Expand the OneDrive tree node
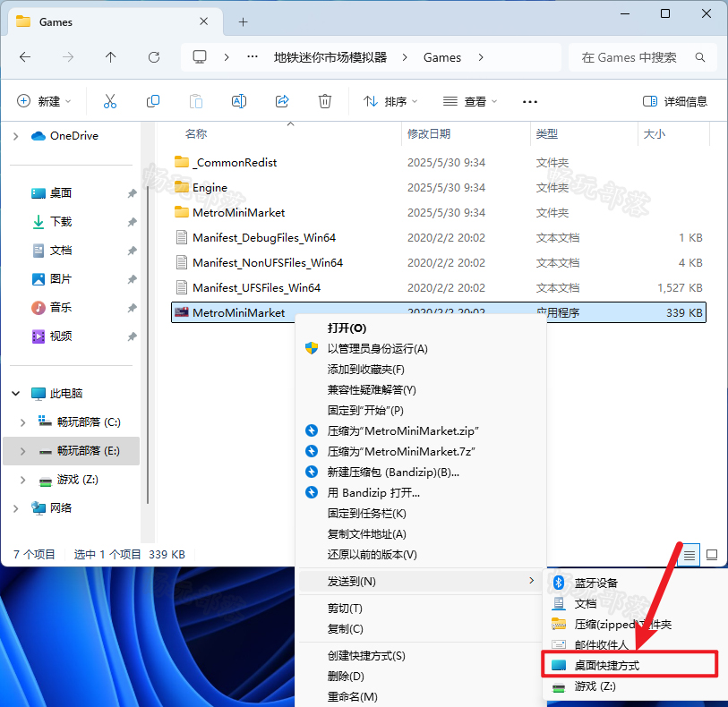Viewport: 728px width, 707px height. (16, 136)
